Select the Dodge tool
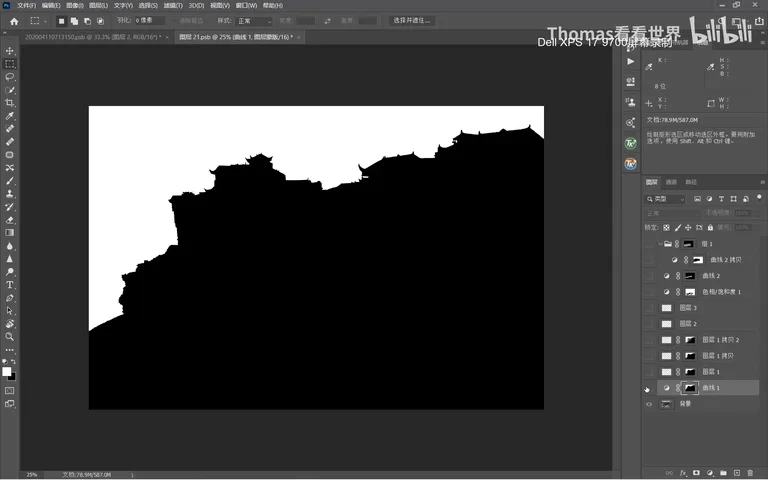 (x=9, y=272)
